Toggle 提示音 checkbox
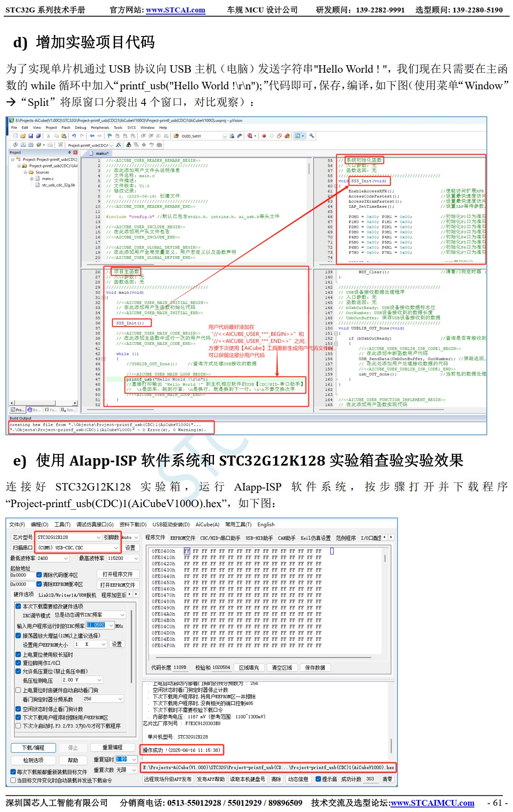Screen dimensions: 513x812 [318, 779]
